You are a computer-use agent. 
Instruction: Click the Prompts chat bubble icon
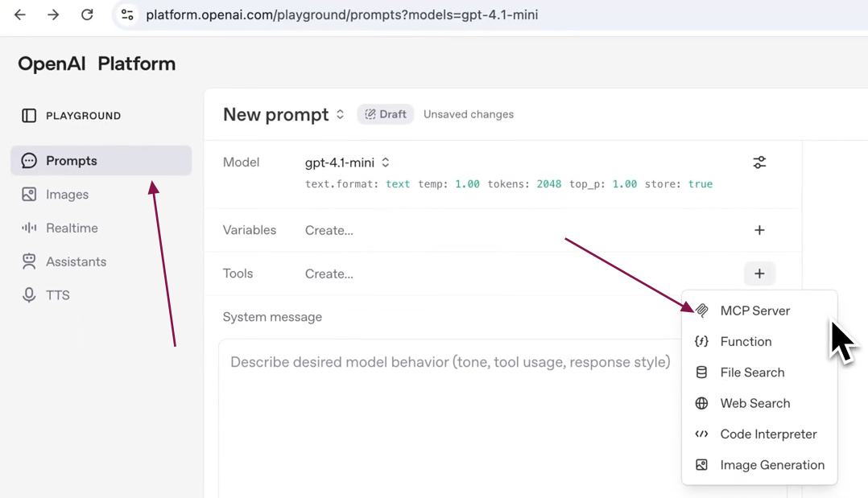click(29, 160)
